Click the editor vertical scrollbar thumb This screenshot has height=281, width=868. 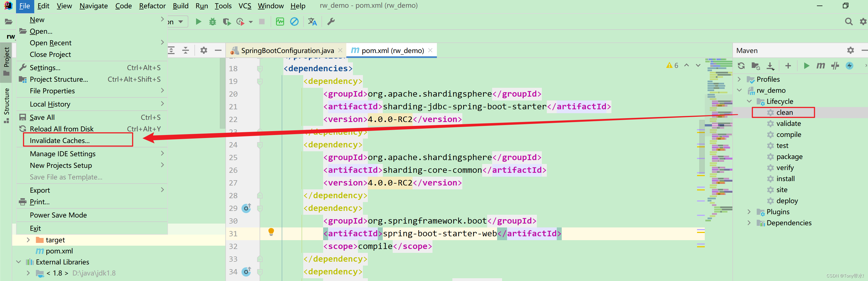click(701, 147)
